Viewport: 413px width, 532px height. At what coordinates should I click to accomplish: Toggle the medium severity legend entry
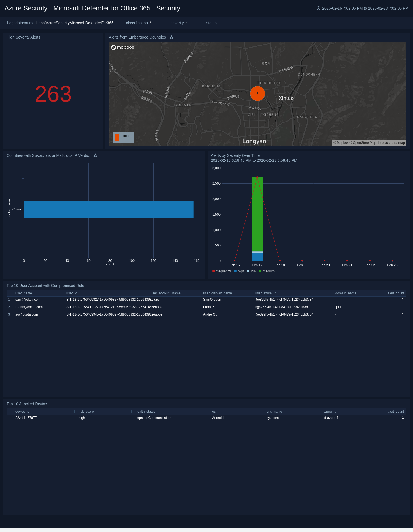[x=267, y=271]
